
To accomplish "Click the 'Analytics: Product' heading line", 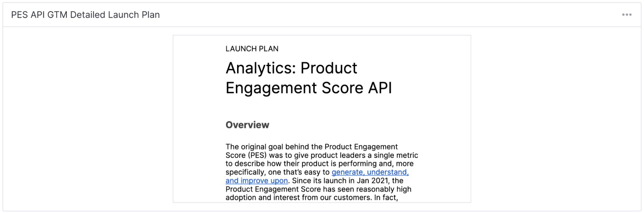I will tap(291, 68).
